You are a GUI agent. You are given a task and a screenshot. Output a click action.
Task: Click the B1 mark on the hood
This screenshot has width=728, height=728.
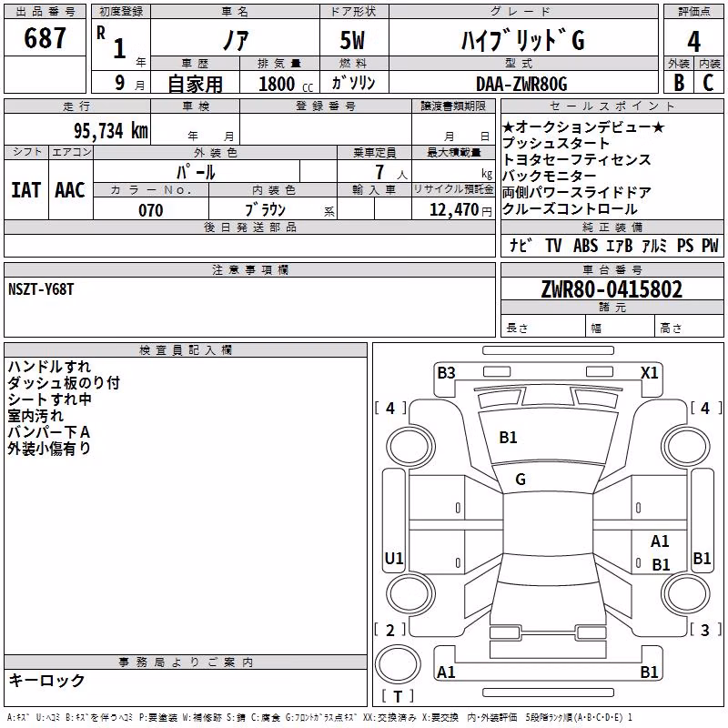508,438
